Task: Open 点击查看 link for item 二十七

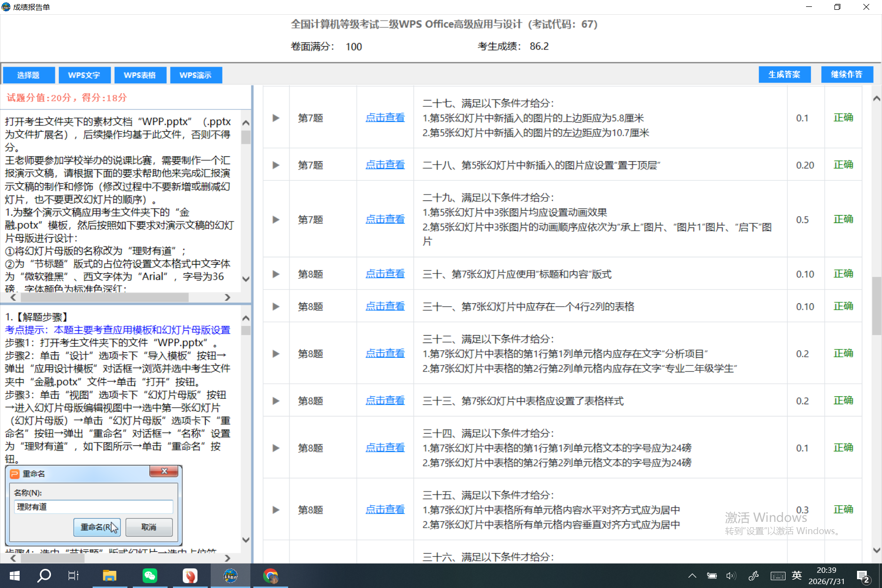Action: tap(385, 118)
